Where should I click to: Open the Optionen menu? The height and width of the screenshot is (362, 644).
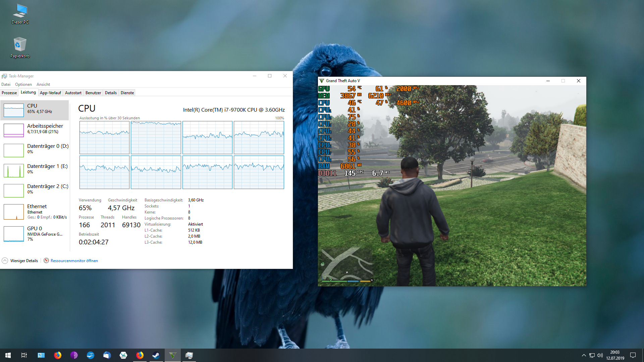(x=23, y=84)
